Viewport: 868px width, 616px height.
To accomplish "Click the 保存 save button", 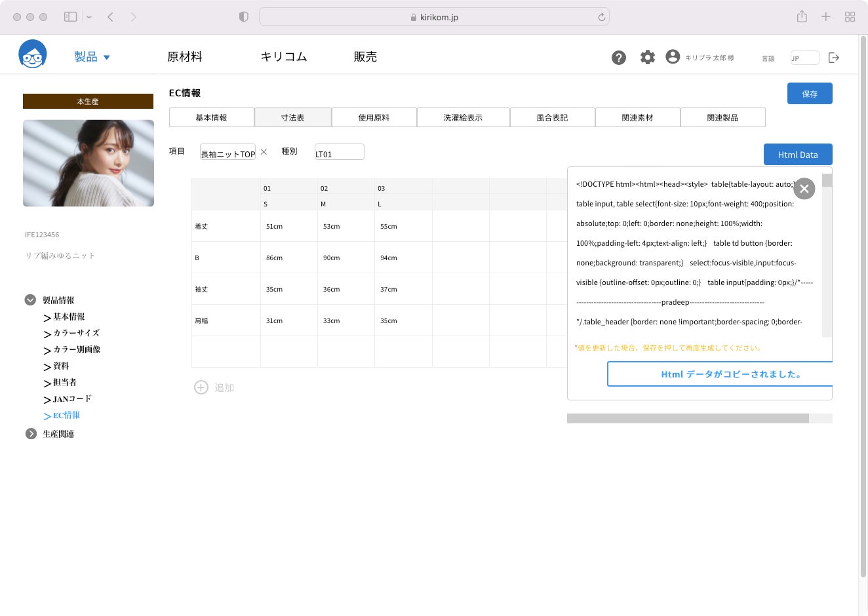I will click(809, 94).
